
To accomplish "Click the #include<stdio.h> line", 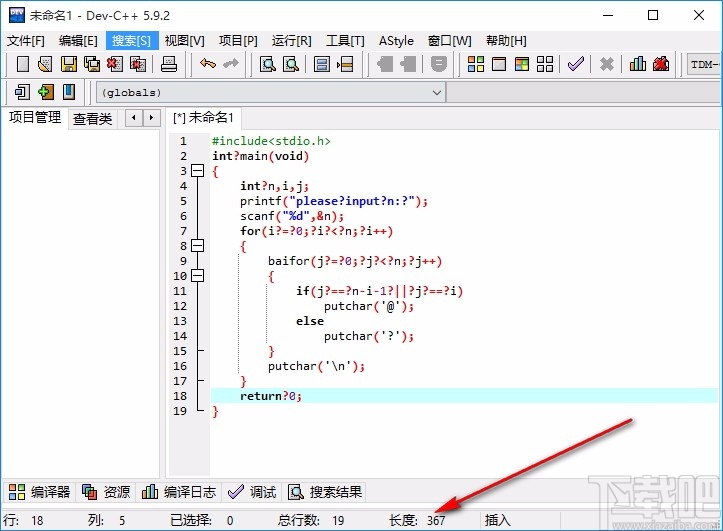I will [271, 141].
